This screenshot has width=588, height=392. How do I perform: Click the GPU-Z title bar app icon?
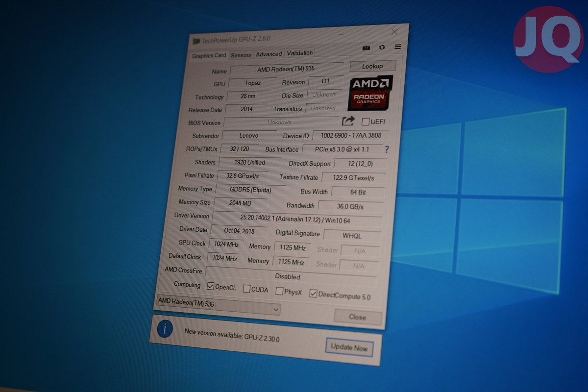196,41
